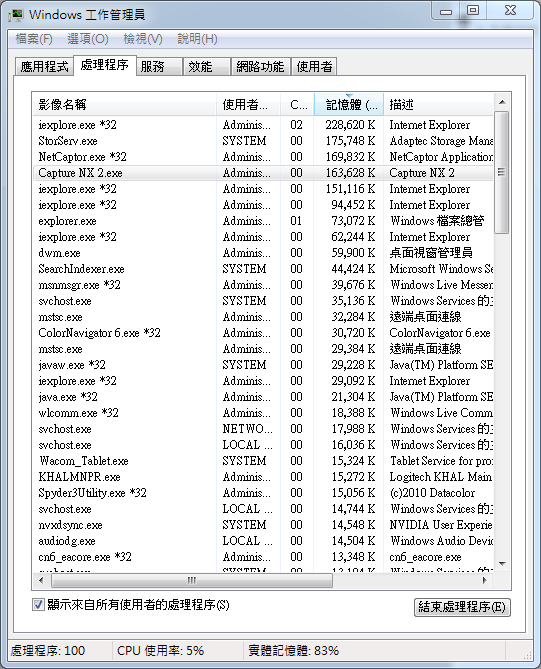Select the SearchIndexer.exe process
Viewport: 541px width, 669px height.
click(263, 269)
